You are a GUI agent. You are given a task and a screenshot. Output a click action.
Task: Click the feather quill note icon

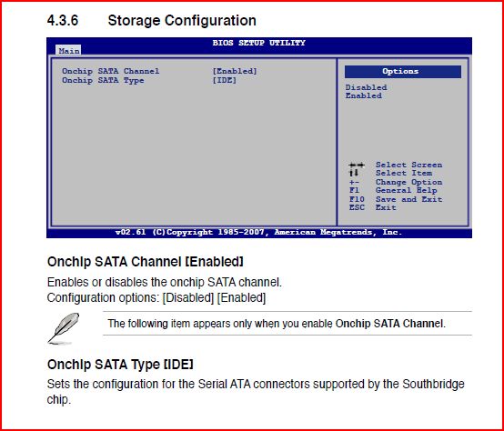pos(64,328)
